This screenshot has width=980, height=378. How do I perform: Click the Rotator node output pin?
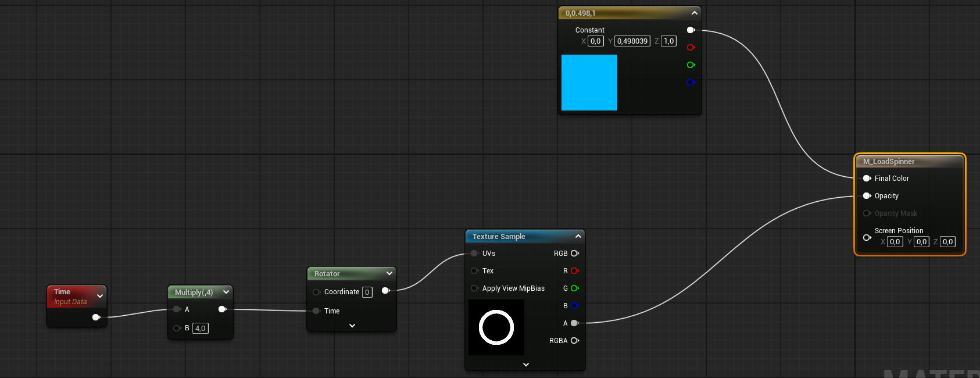coord(385,291)
